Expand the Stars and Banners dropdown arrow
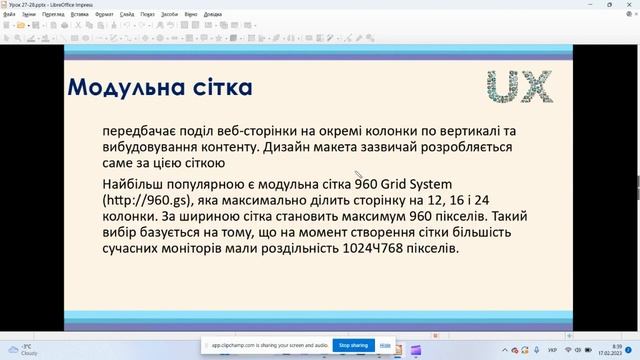Viewport: 640px width, 360px height. pos(226,38)
